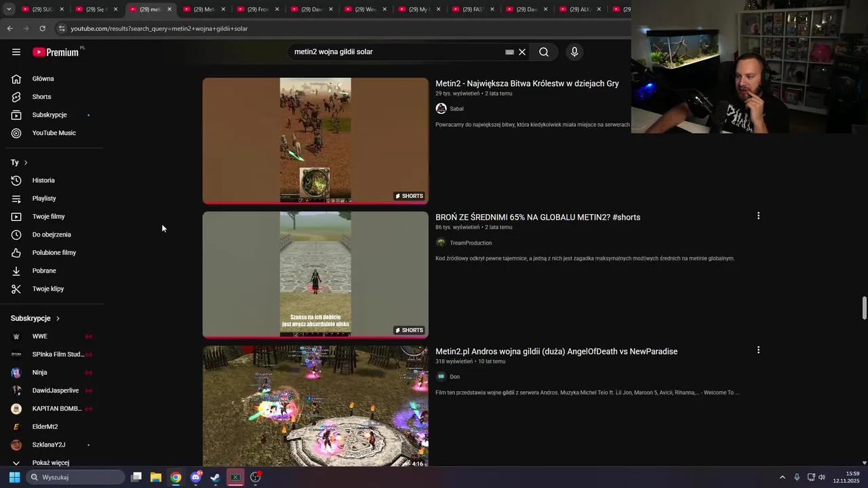
Task: Click the Windows taskbar Wyszukaj search box
Action: click(x=76, y=477)
